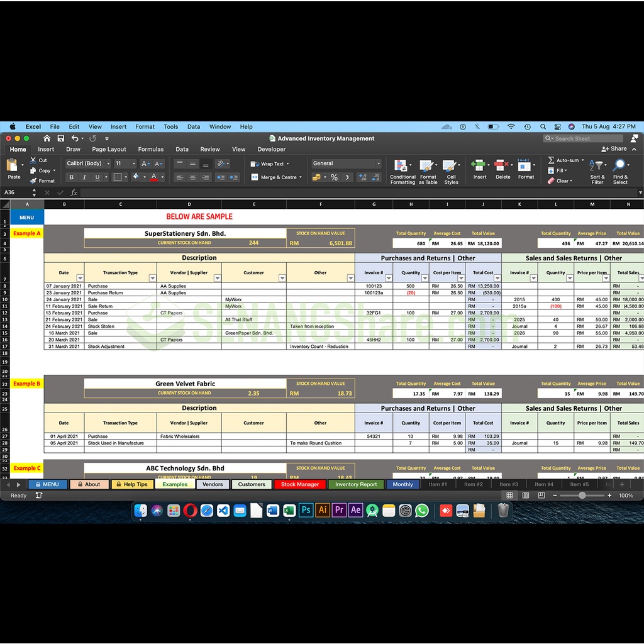Click the Conditional Formatting icon
644x644 pixels.
pyautogui.click(x=402, y=166)
